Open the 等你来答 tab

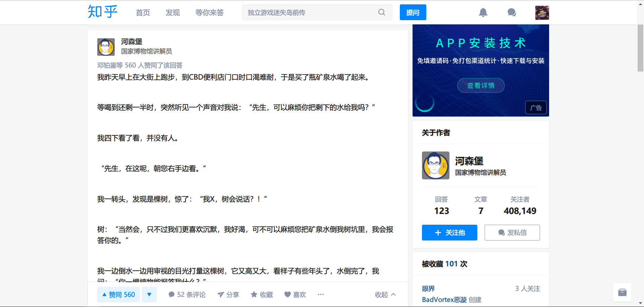point(209,13)
